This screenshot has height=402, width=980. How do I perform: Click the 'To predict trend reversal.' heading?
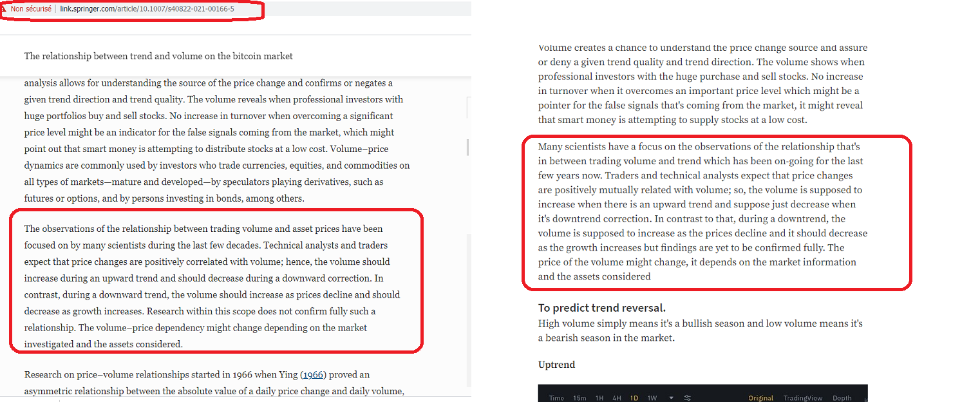click(x=602, y=308)
